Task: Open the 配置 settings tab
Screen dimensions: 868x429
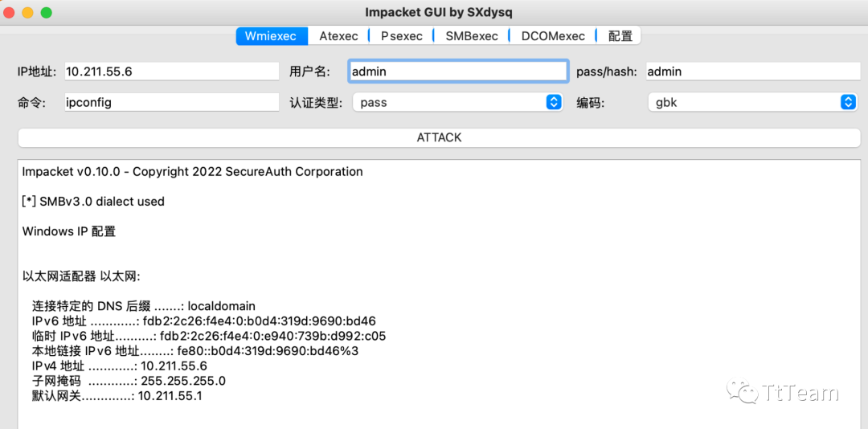Action: tap(620, 36)
